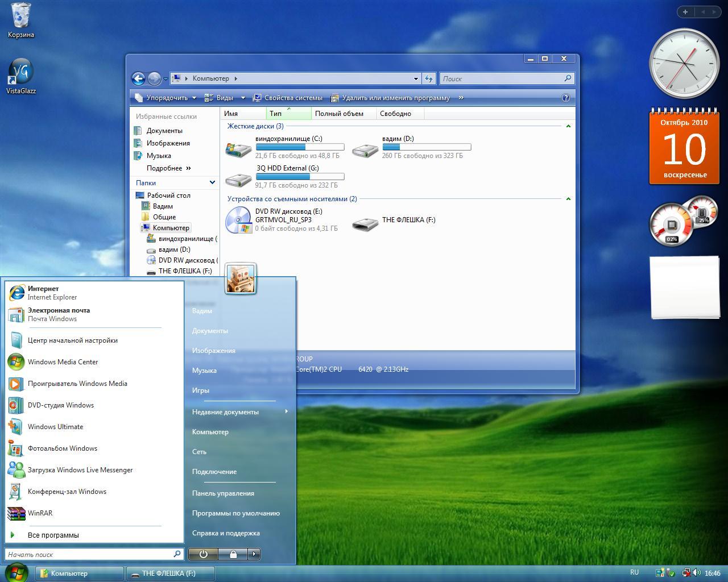The width and height of the screenshot is (728, 582).
Task: Click user account picture in Start menu
Action: pos(241,278)
